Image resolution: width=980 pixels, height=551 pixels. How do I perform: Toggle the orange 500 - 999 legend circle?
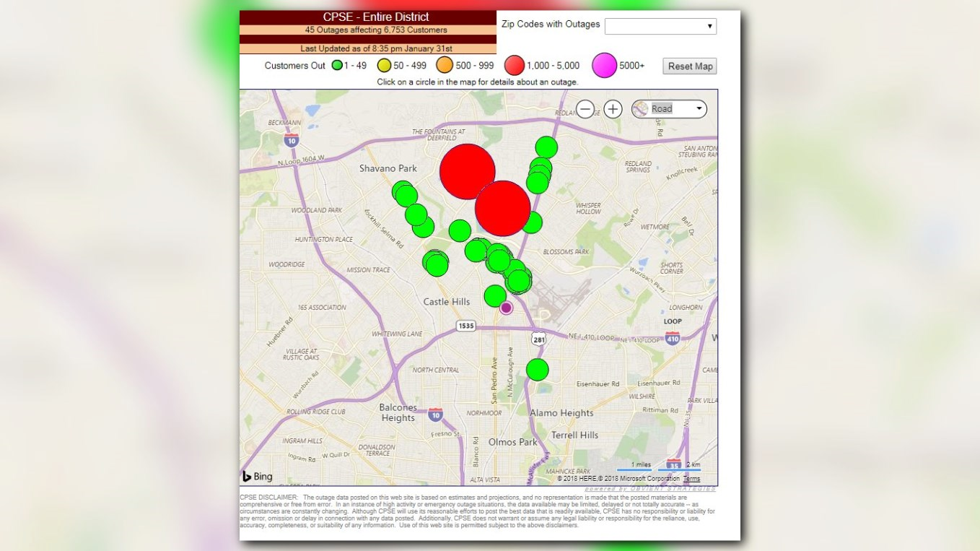[444, 65]
